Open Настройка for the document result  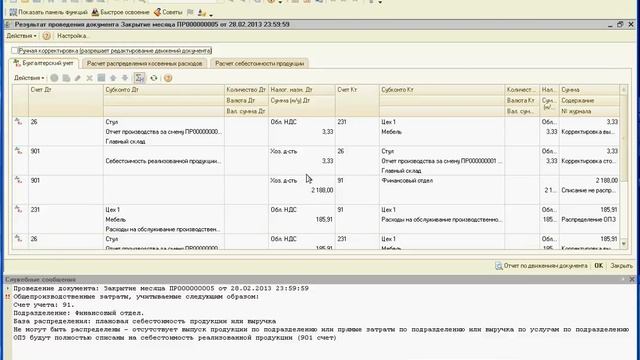[x=73, y=36]
